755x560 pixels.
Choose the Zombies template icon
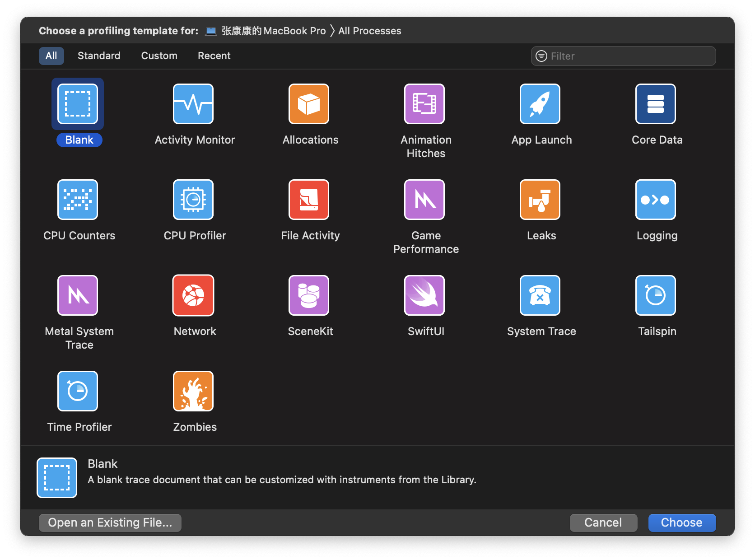pos(193,391)
